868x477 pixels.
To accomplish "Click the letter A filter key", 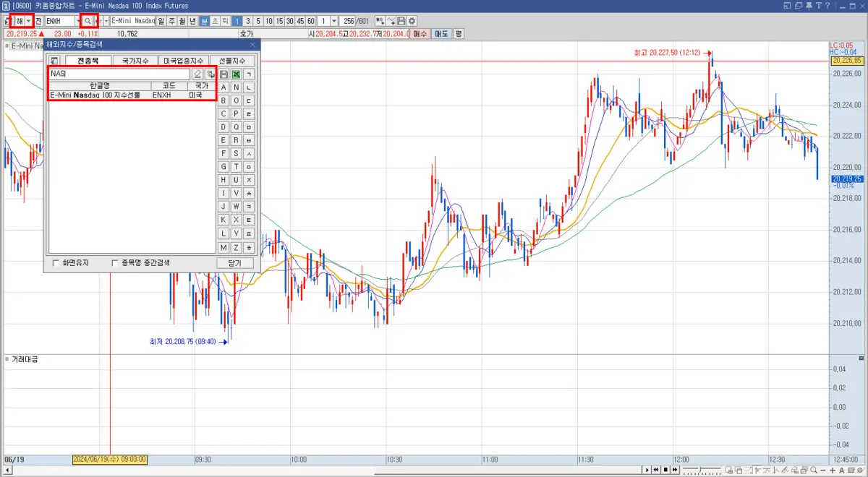I will point(224,87).
